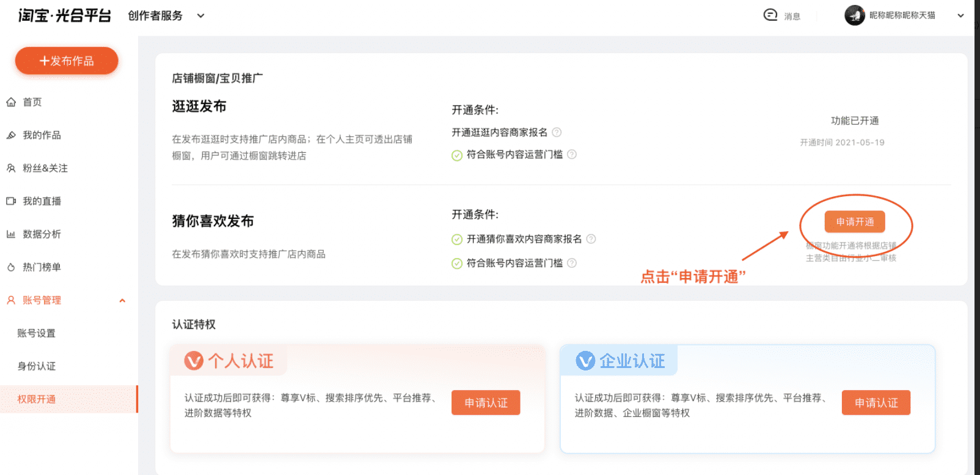Click the 店铺橱窗/宝贝推广 section title

[x=218, y=78]
